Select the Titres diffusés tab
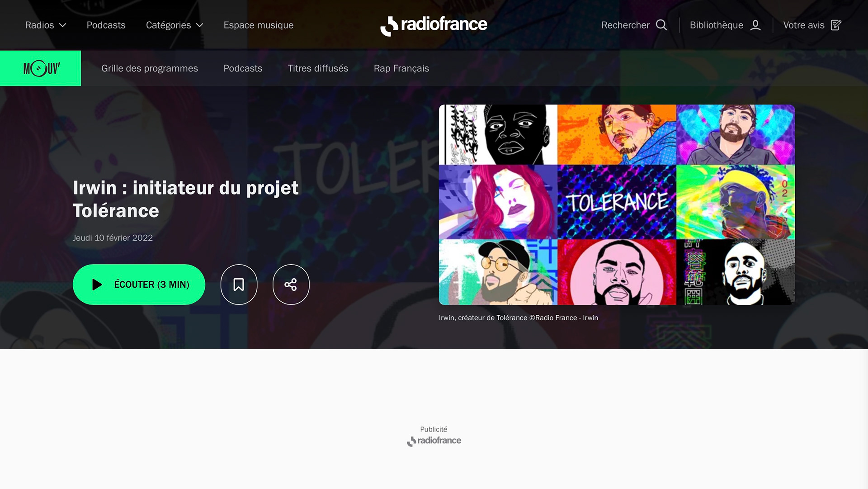 click(318, 68)
